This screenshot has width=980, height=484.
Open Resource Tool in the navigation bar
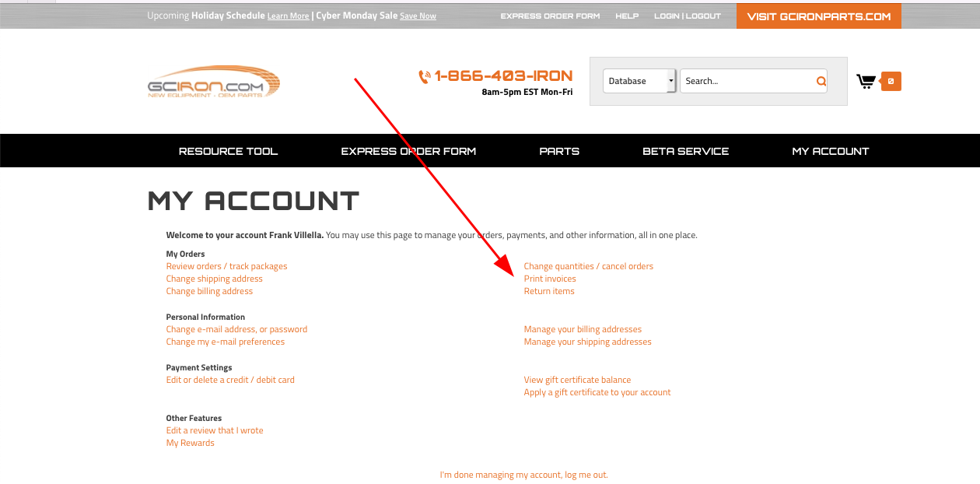click(228, 151)
